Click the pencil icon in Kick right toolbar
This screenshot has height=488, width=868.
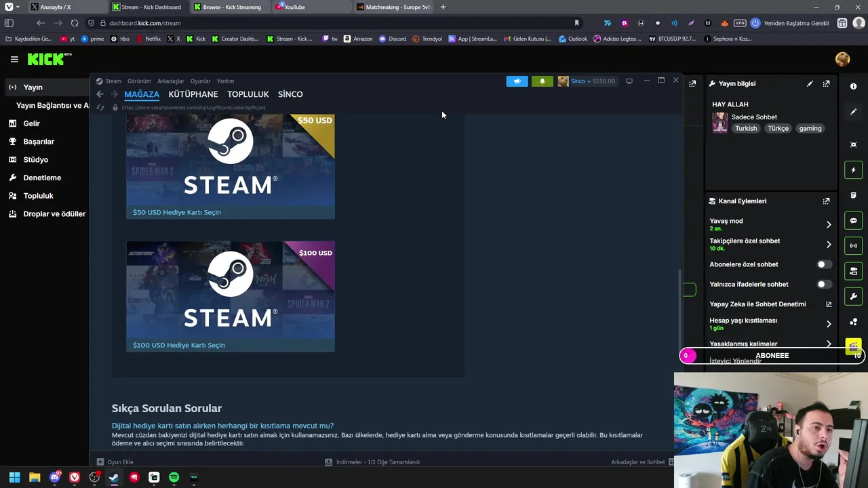click(853, 112)
